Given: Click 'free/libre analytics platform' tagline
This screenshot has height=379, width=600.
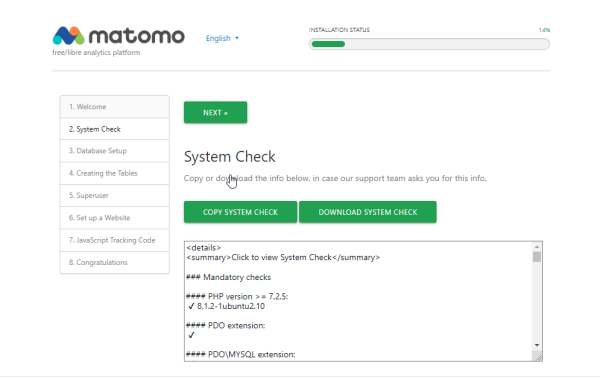Looking at the screenshot, I should [96, 52].
